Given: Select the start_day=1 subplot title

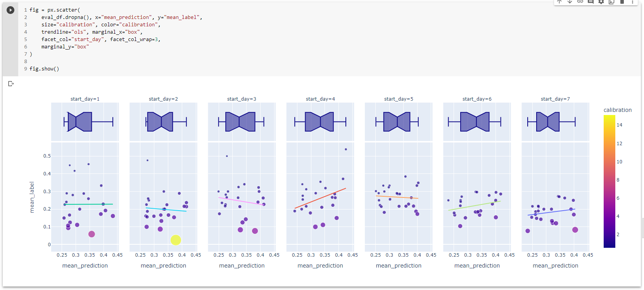Looking at the screenshot, I should 85,99.
